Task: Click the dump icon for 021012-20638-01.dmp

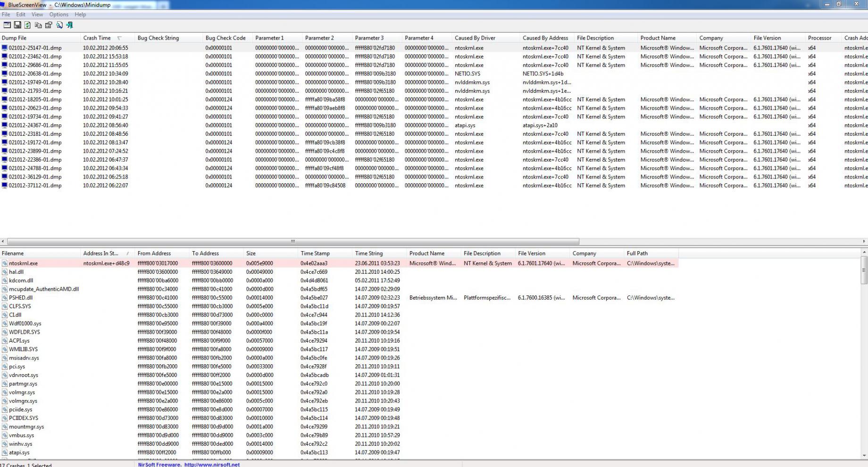Action: tap(5, 74)
